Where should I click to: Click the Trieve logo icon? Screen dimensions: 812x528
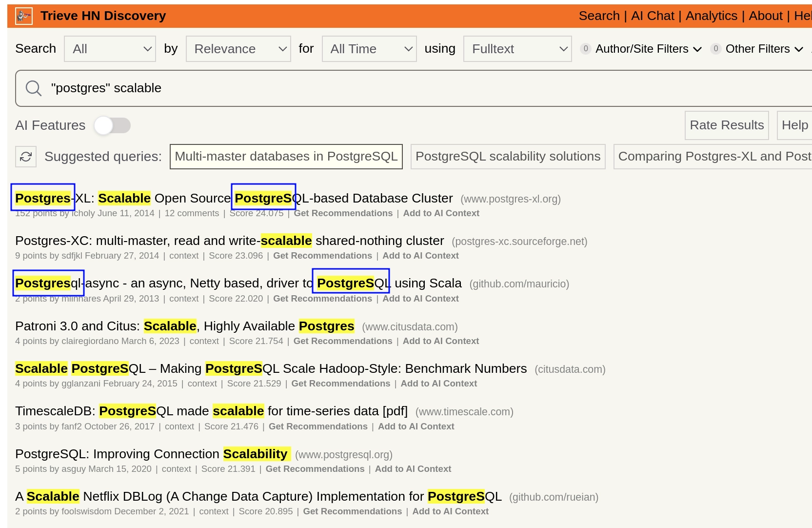[x=24, y=16]
